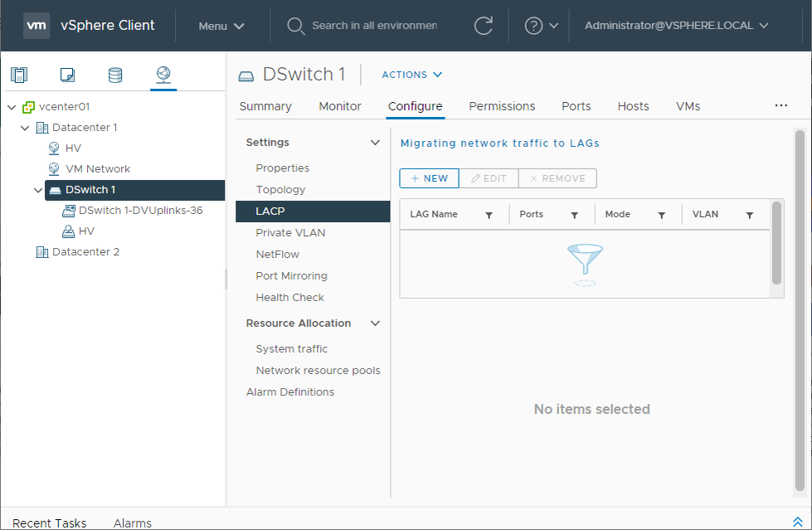Click the HV port group icon under DSwitch 1
Viewport: 812px width, 530px height.
(x=68, y=231)
